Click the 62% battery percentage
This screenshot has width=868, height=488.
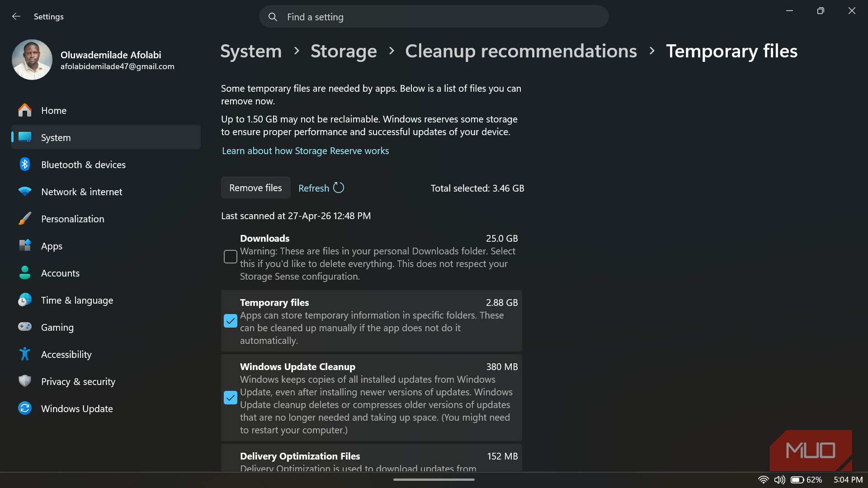(x=814, y=480)
